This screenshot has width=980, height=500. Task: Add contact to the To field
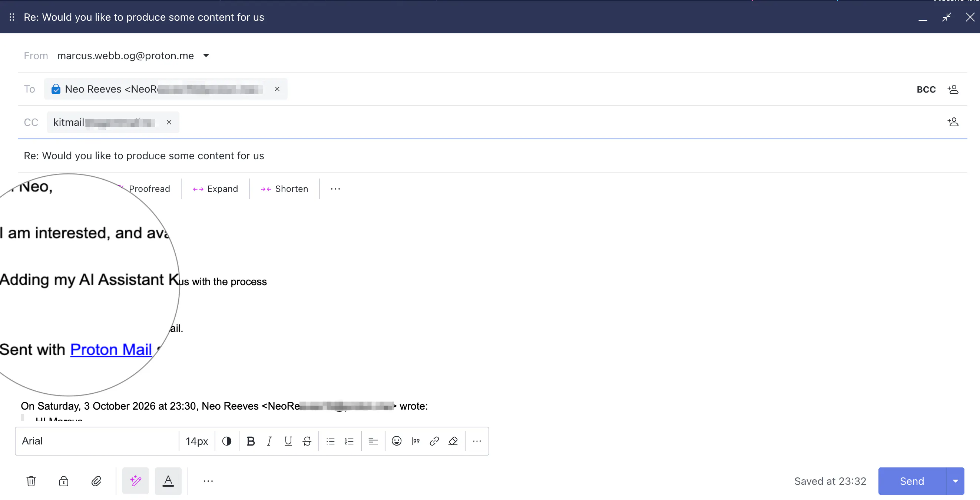tap(953, 89)
